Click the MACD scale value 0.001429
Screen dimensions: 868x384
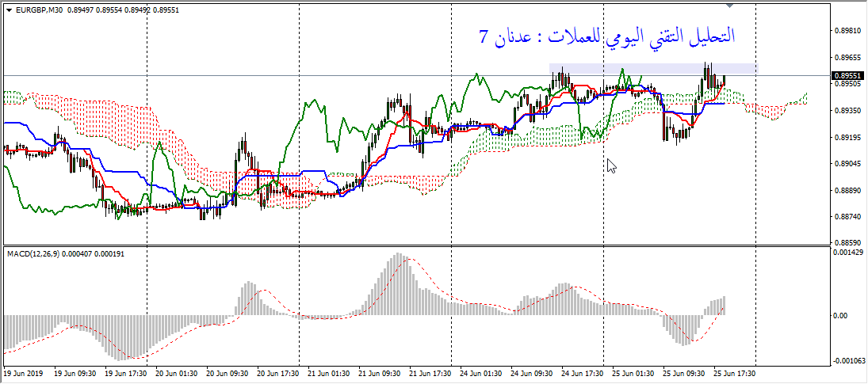point(847,252)
